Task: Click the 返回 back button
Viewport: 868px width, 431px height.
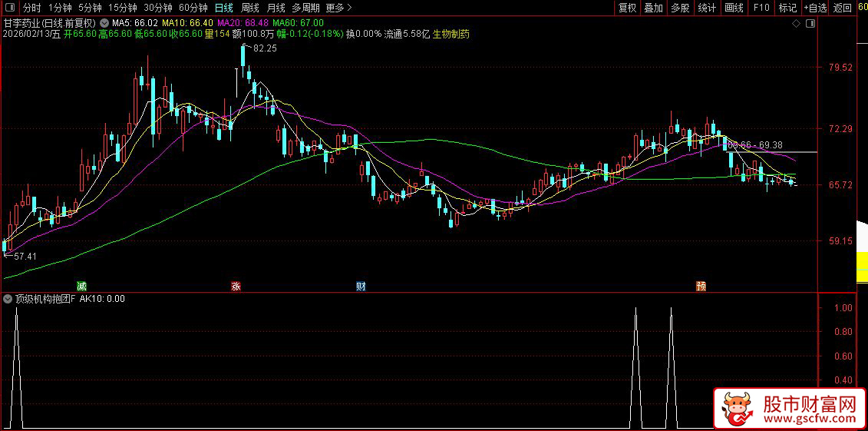Action: [842, 8]
